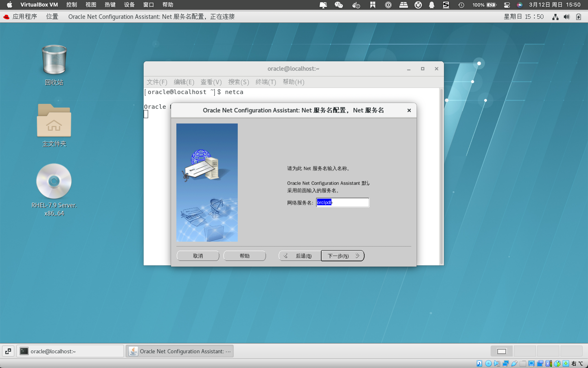Select the 主文件夹 home folder icon

(54, 126)
